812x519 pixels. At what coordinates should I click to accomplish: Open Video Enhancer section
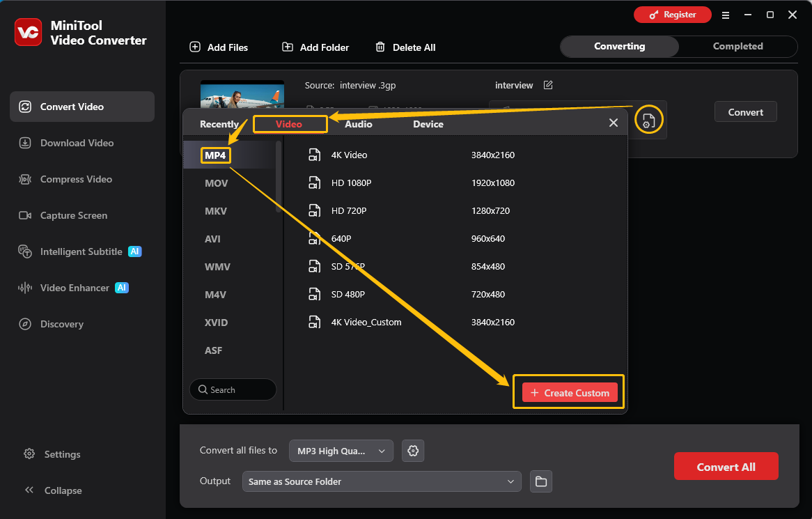tap(81, 288)
